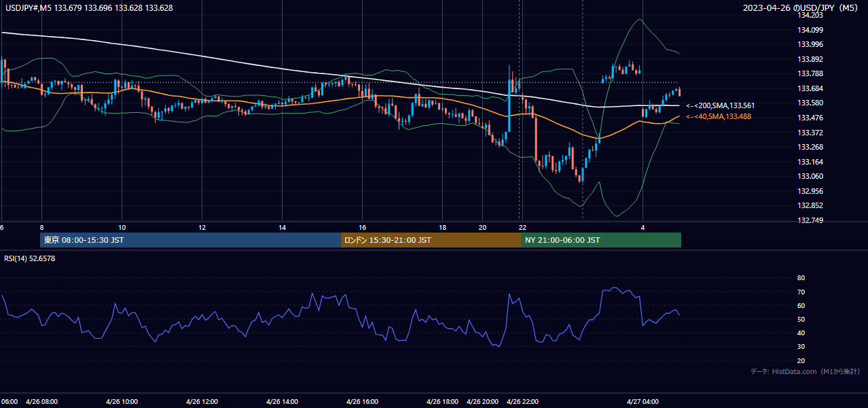The image size is (868, 408).
Task: Click the 4/26 08:00 bottom time label
Action: 41,401
